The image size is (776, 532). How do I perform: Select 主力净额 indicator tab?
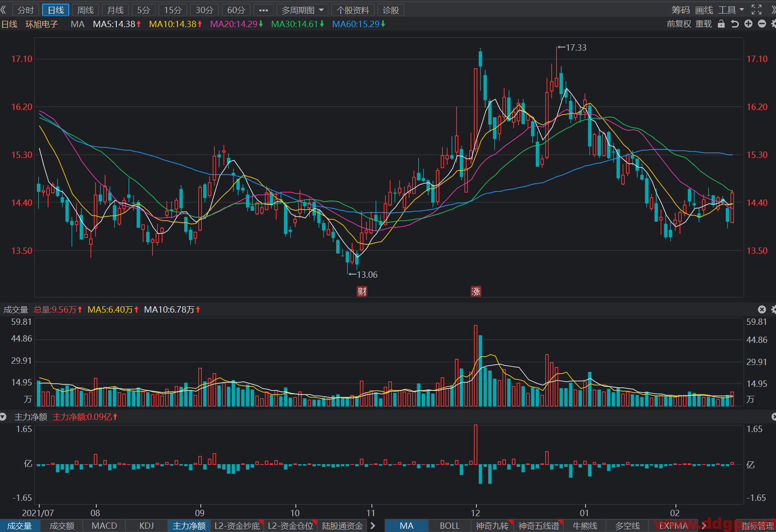[x=189, y=526]
